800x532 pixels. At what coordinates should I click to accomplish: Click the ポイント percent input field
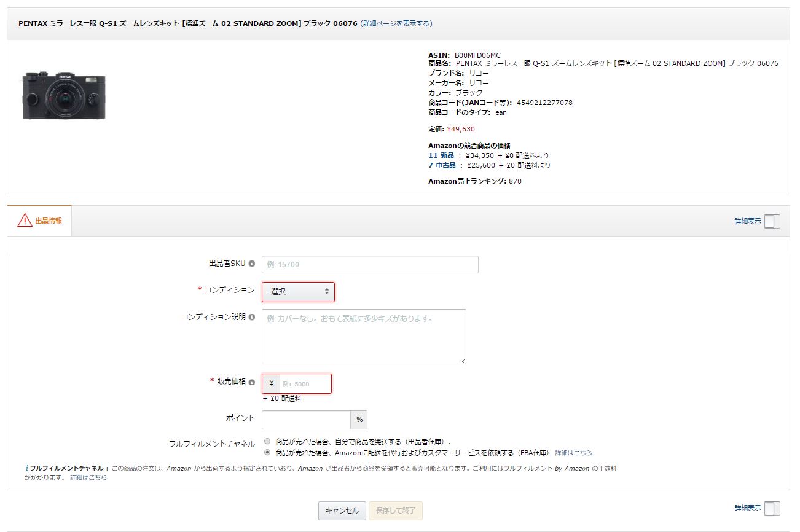(306, 420)
